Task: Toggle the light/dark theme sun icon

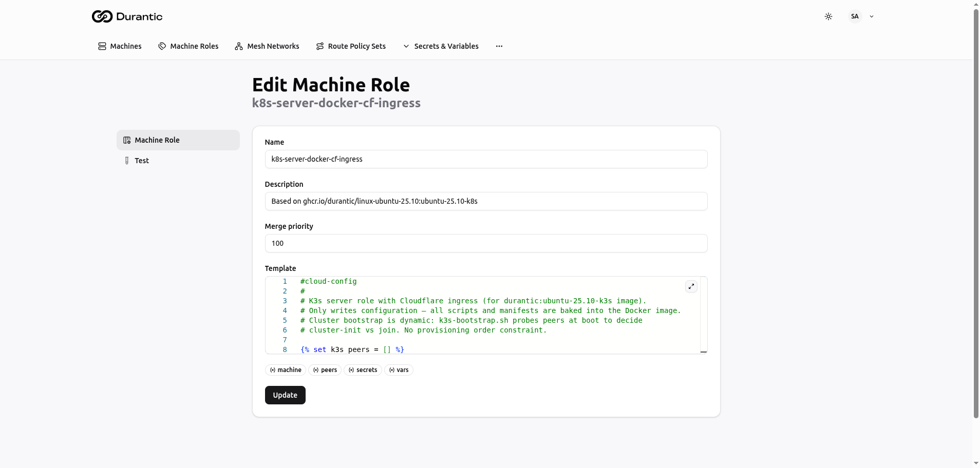Action: 828,16
